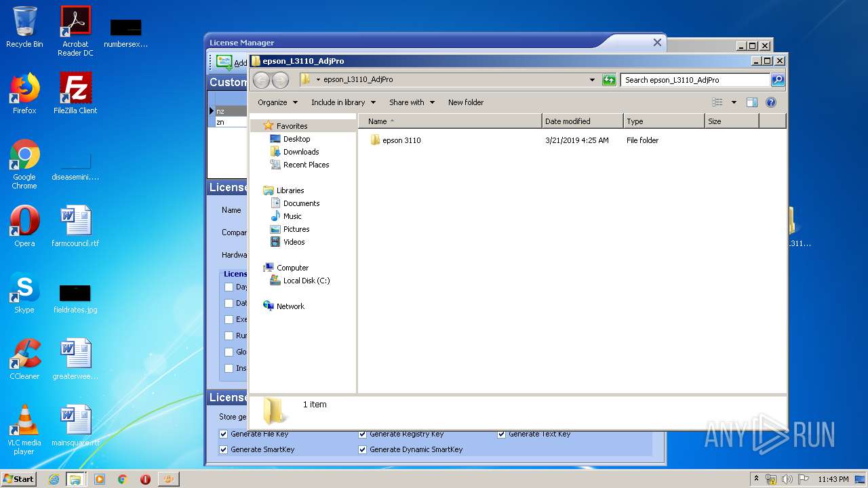
Task: Open Skype desktop shortcut
Action: click(24, 293)
